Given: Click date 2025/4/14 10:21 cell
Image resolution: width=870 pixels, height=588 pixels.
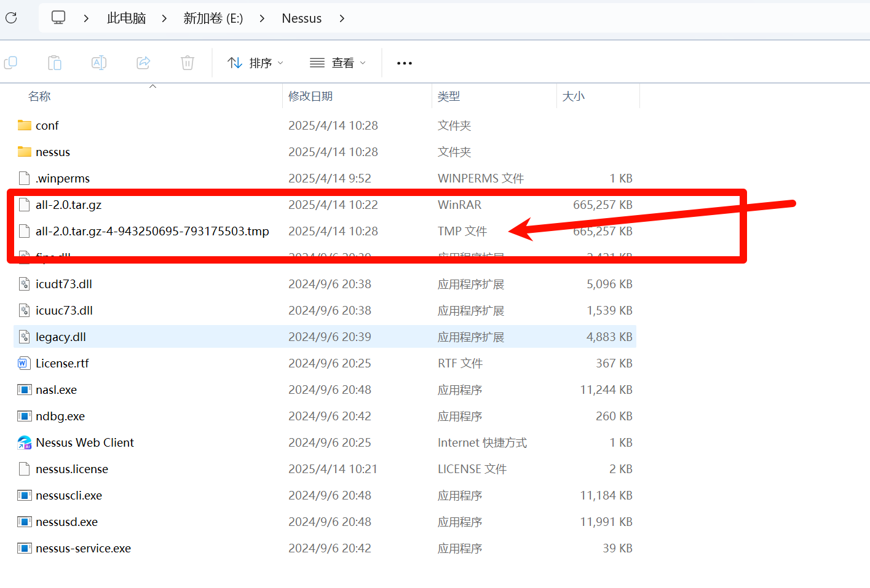Looking at the screenshot, I should [333, 469].
